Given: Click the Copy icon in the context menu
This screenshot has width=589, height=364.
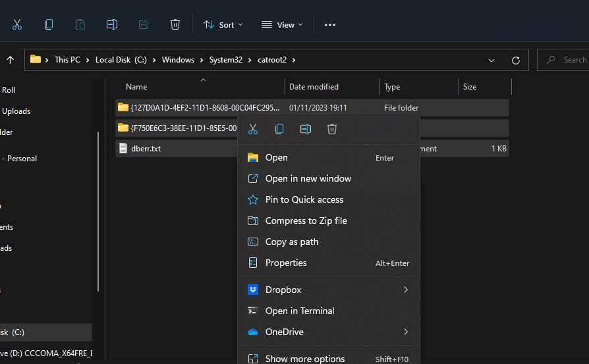Looking at the screenshot, I should [x=279, y=129].
